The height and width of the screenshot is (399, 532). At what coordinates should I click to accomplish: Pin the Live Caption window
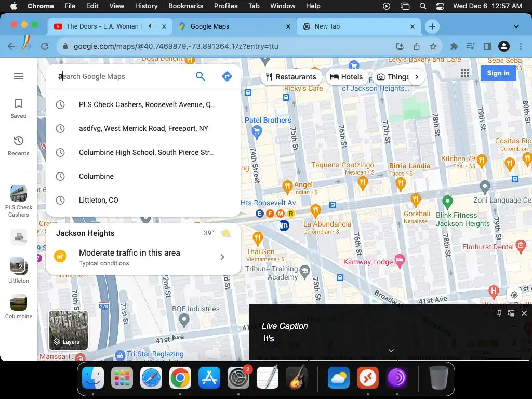click(x=499, y=313)
